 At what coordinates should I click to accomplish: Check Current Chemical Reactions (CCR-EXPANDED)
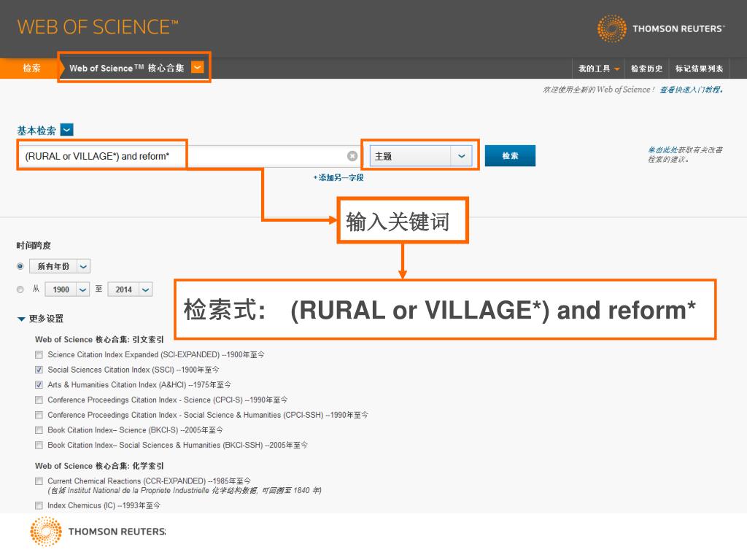click(x=39, y=481)
